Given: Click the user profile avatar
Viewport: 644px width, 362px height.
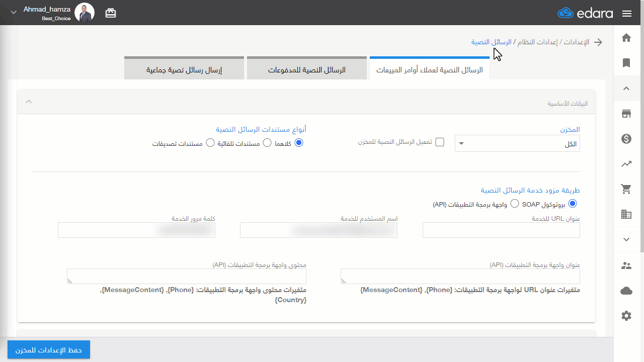Looking at the screenshot, I should pyautogui.click(x=85, y=13).
